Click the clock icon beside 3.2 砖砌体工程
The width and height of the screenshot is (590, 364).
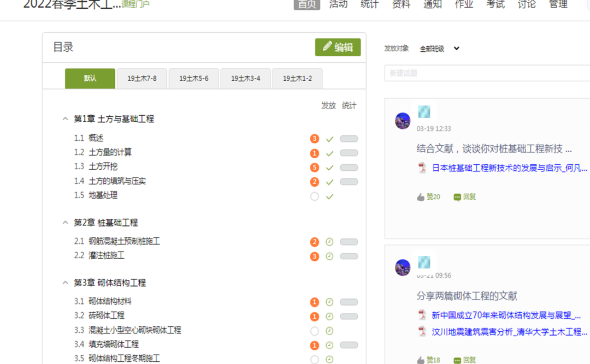[329, 317]
